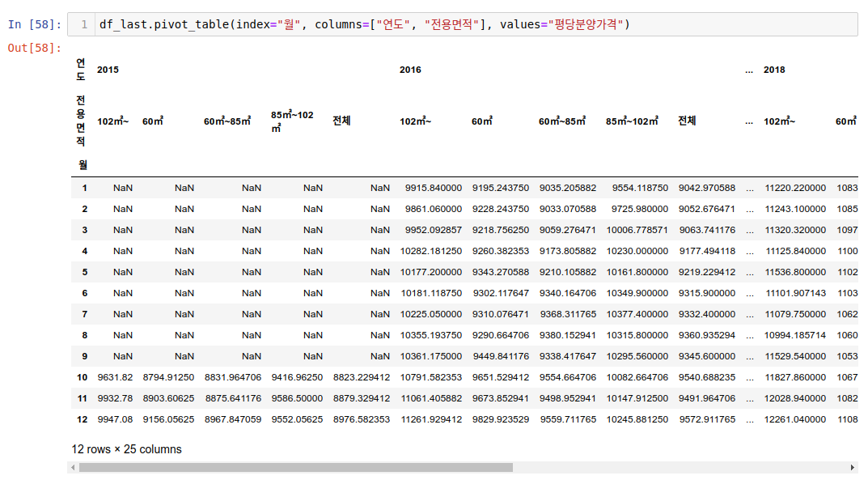Image resolution: width=868 pixels, height=480 pixels.
Task: Click the value 11536.800000
Action: [795, 273]
